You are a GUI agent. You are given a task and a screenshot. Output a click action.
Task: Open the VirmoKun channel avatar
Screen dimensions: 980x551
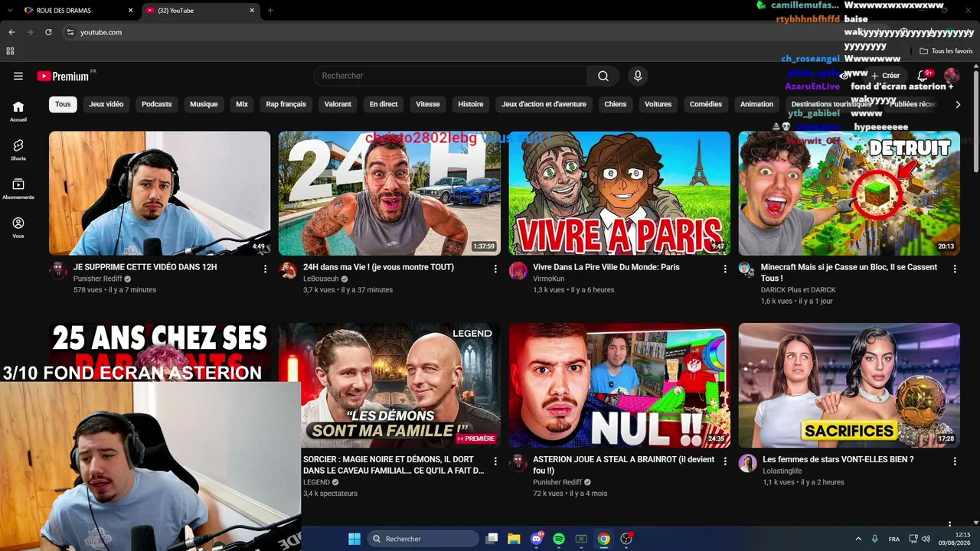518,270
